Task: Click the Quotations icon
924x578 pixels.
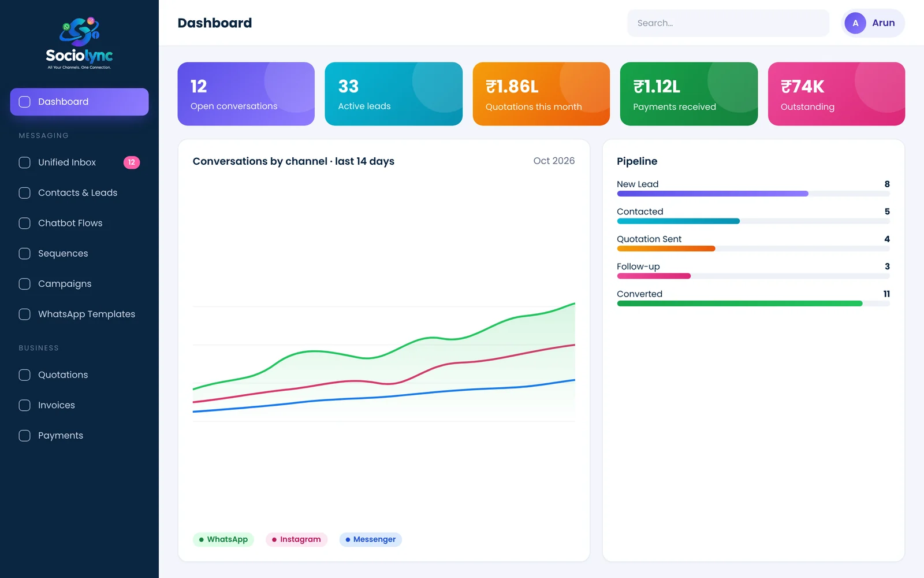Action: pos(25,375)
